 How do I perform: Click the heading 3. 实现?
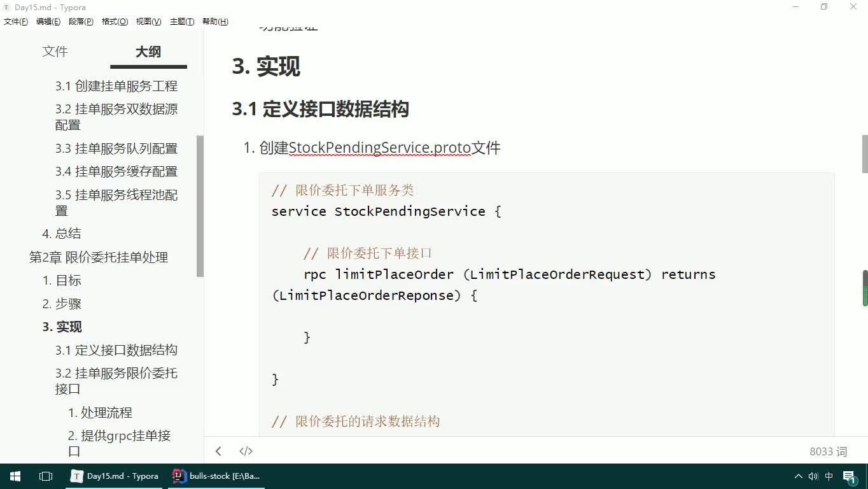pos(266,67)
